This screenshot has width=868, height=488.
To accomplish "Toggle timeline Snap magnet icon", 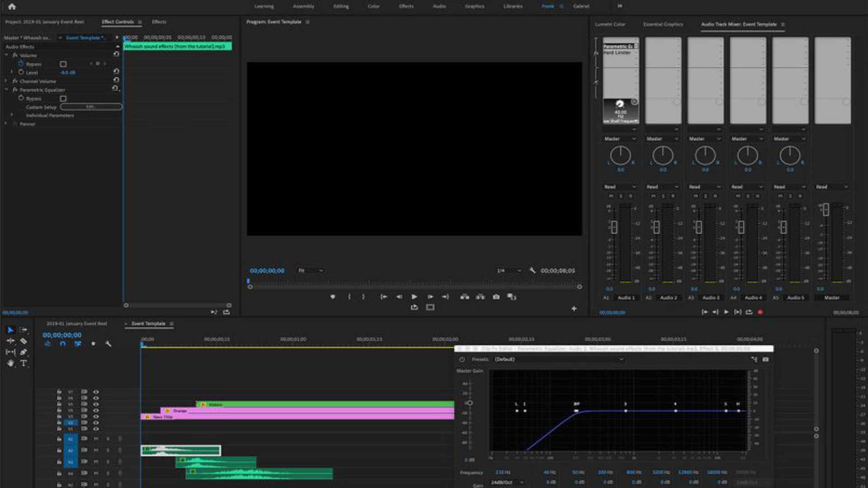I will click(62, 344).
